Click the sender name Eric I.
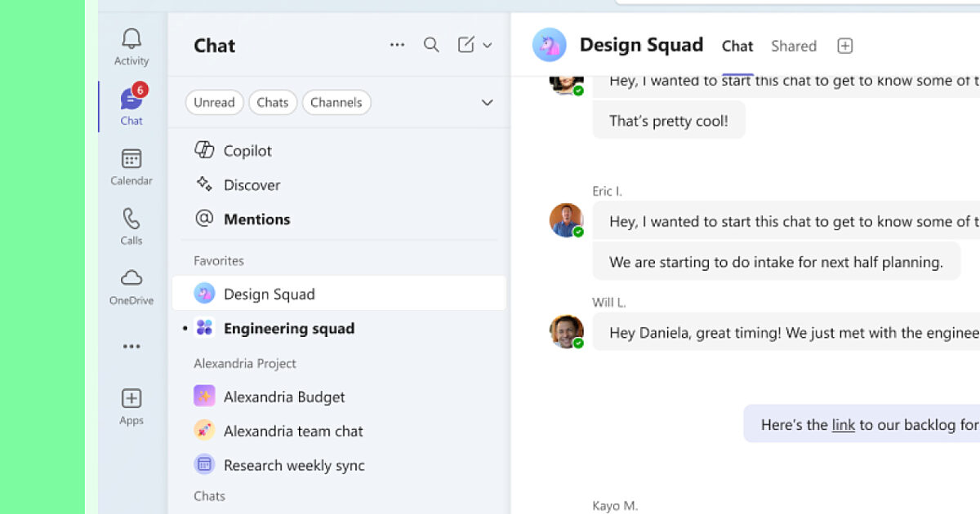 click(x=608, y=192)
